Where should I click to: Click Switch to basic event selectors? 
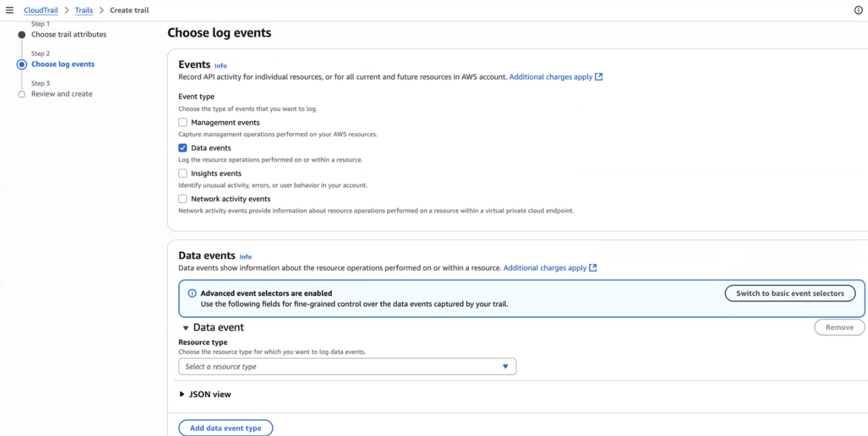click(x=790, y=293)
